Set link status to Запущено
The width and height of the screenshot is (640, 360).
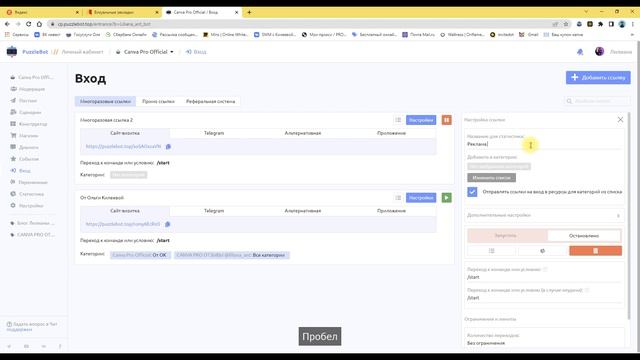tap(506, 236)
